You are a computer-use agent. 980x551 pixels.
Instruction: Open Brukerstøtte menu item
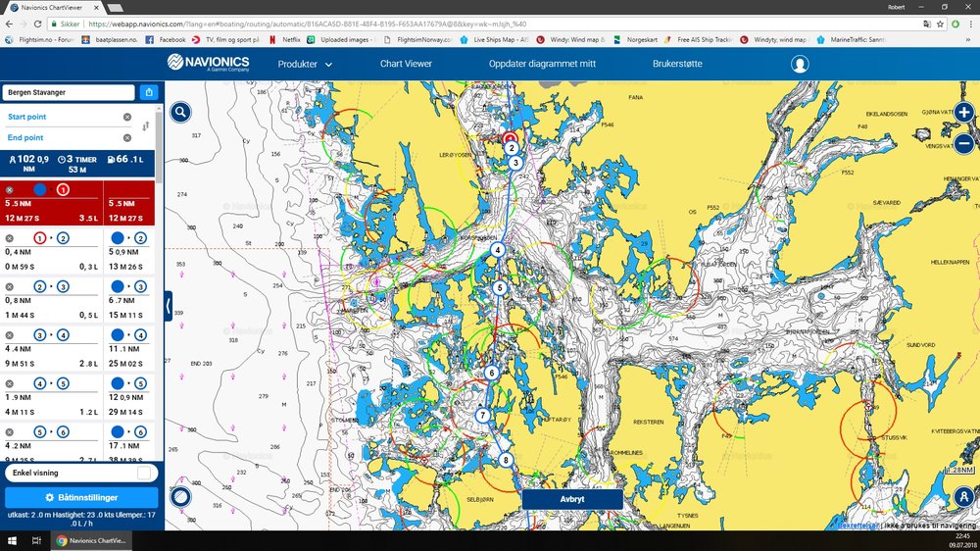tap(677, 64)
